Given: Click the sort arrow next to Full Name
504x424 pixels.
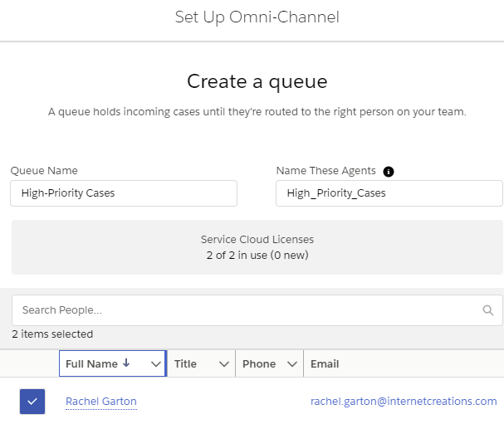Looking at the screenshot, I should (x=126, y=363).
